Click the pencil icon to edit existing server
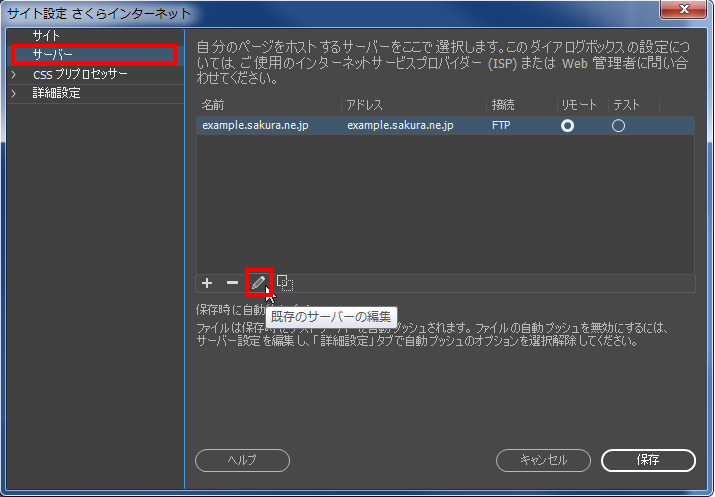 pos(258,283)
